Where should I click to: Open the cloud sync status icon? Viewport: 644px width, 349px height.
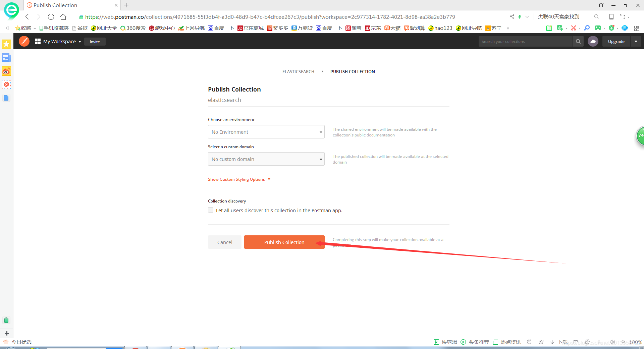click(x=593, y=42)
